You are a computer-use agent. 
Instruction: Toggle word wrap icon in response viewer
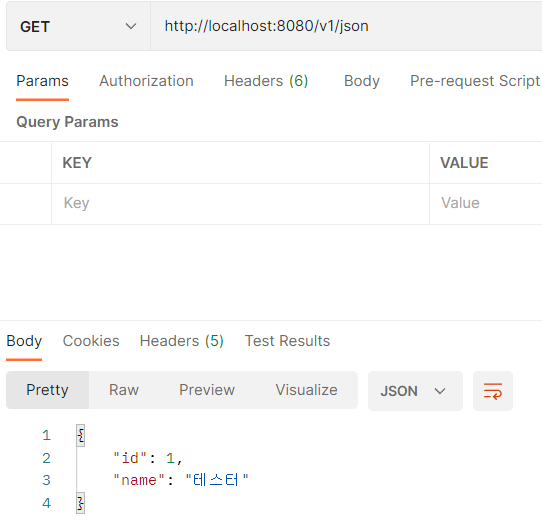click(493, 391)
